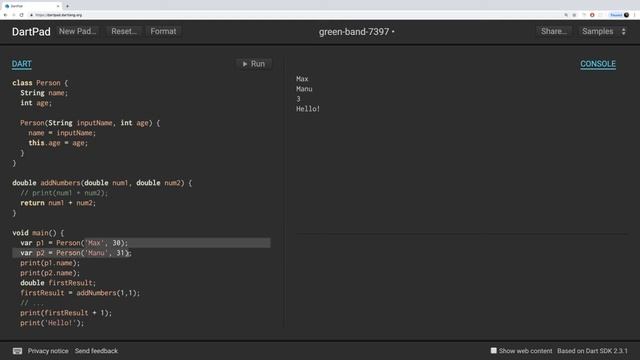Click the "var p1 = Person('Max', 30);" line
Image resolution: width=640 pixels, height=360 pixels.
click(x=74, y=243)
